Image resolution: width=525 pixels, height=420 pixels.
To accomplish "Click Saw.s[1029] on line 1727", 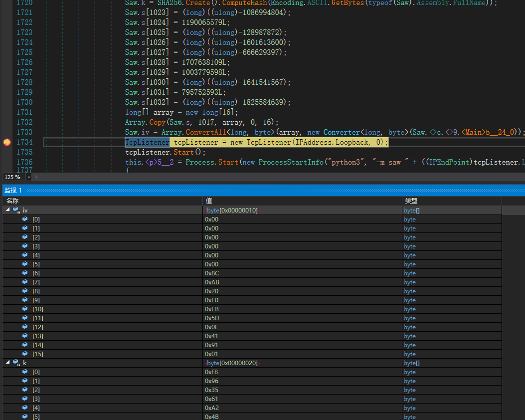I will pyautogui.click(x=147, y=72).
